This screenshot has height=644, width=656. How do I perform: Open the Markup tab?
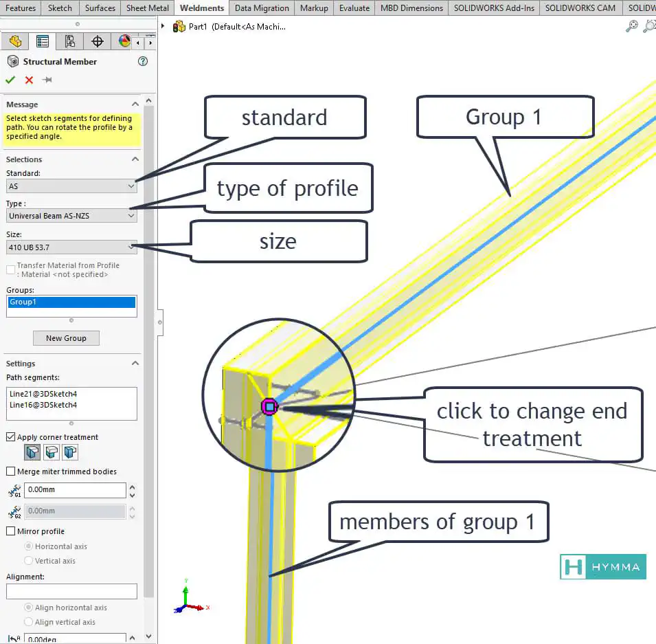(314, 8)
